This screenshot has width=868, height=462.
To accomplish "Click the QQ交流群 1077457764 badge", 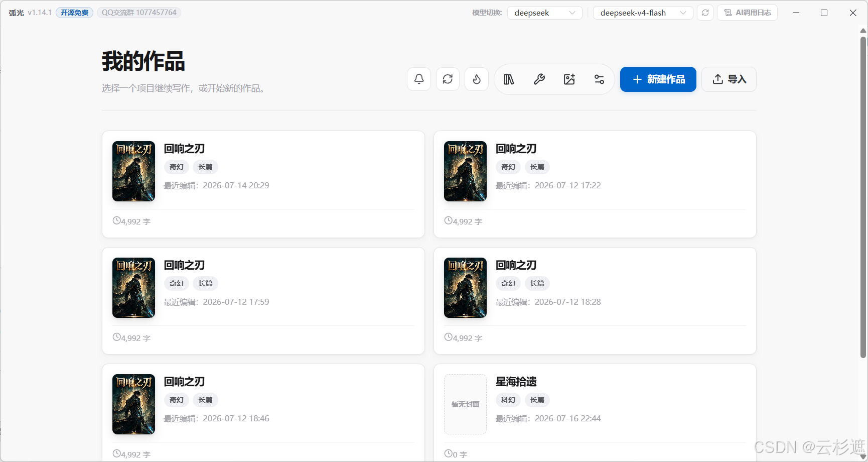I will point(139,13).
